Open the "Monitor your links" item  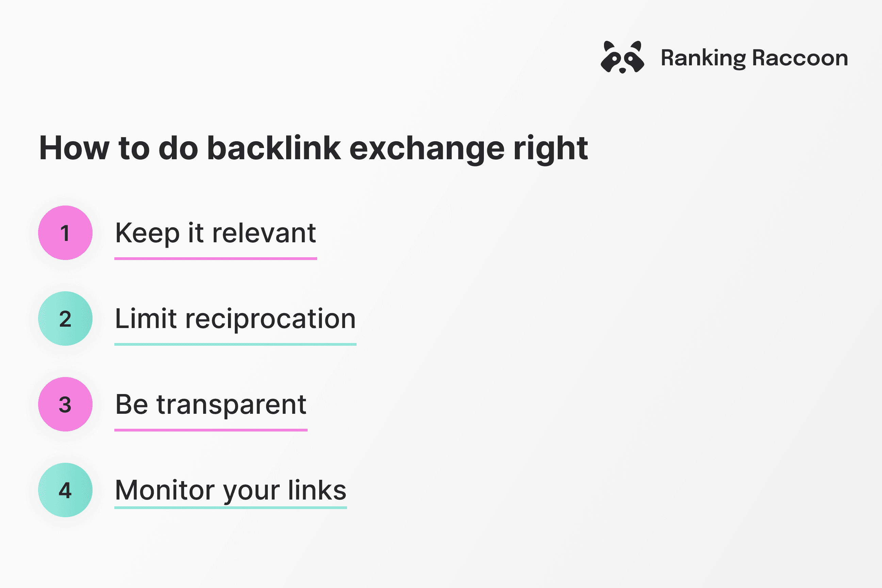[x=231, y=490]
